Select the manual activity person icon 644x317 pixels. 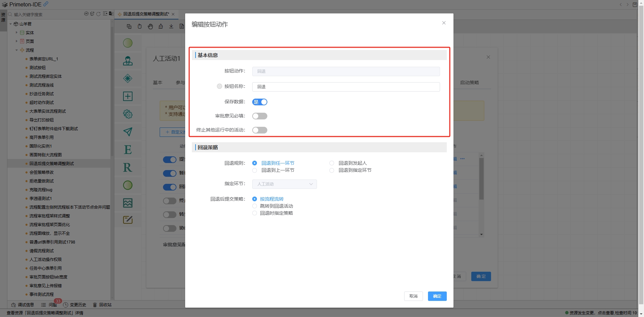pyautogui.click(x=128, y=61)
